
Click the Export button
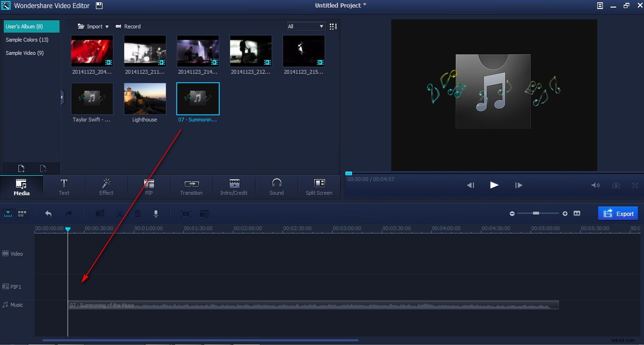click(618, 213)
